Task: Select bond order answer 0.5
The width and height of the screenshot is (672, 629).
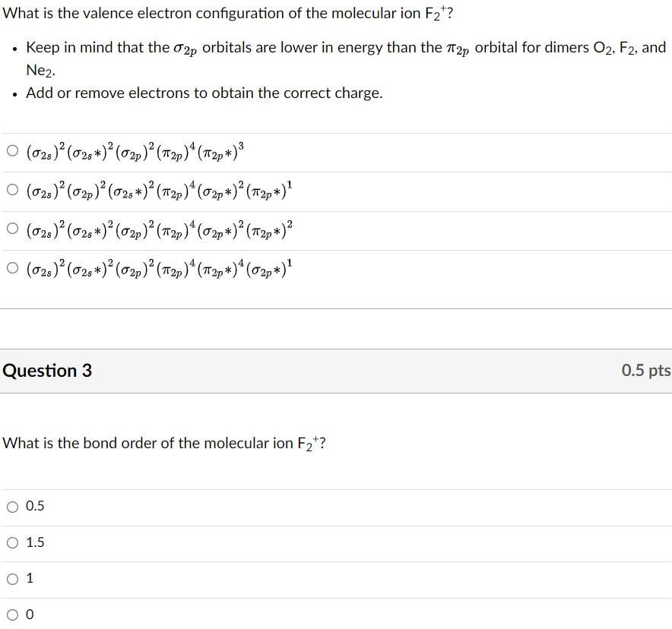Action: tap(12, 506)
